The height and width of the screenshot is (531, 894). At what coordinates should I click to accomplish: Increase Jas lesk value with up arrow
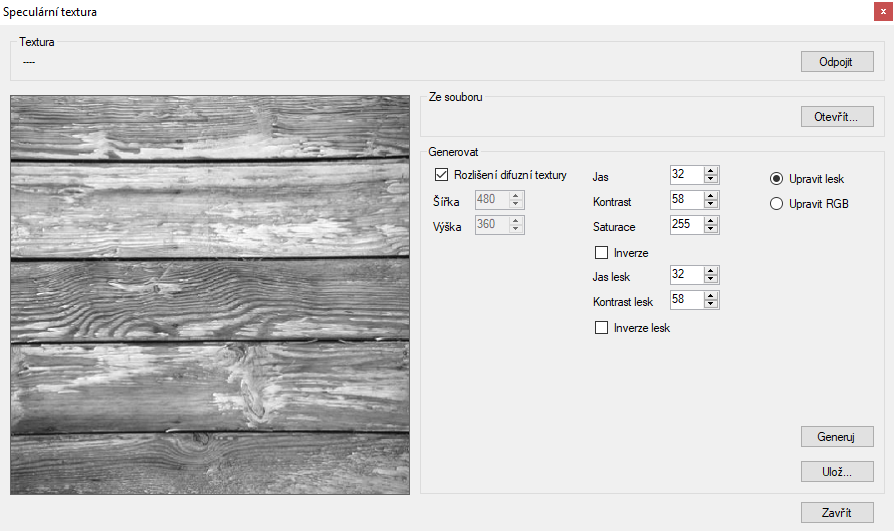711,270
